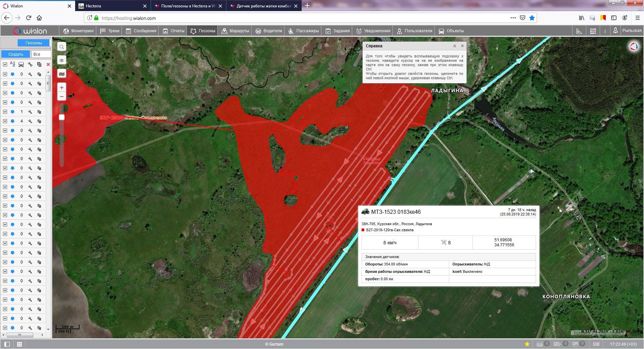Click the Создать button
644x349 pixels.
pyautogui.click(x=16, y=54)
